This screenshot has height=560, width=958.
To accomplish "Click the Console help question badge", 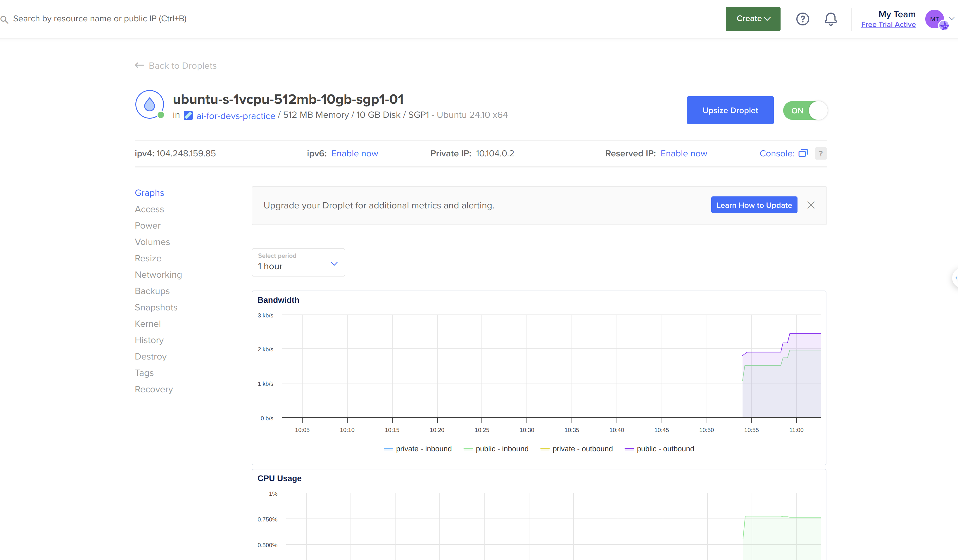I will (821, 154).
